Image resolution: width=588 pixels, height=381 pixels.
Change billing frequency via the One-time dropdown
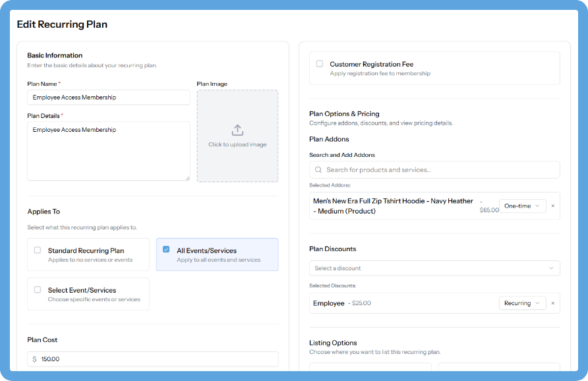[x=523, y=206]
